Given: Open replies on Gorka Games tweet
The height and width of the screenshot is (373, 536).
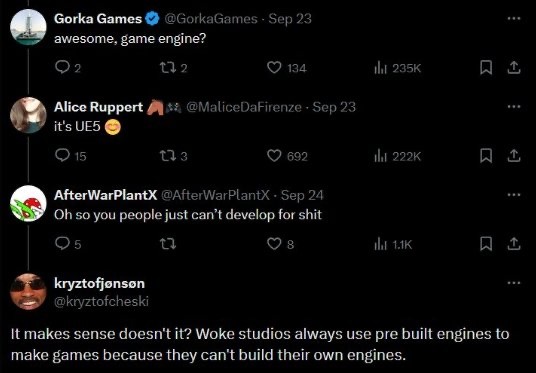Looking at the screenshot, I should [68, 68].
